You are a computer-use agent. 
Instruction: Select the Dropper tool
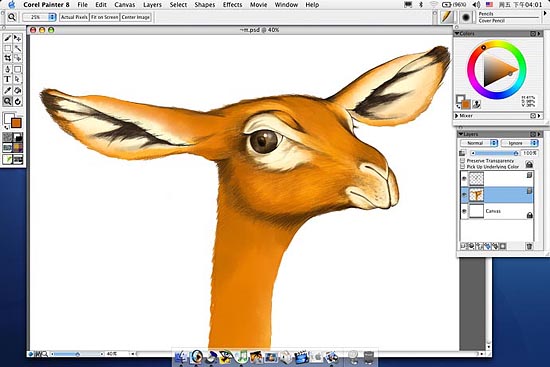point(7,91)
